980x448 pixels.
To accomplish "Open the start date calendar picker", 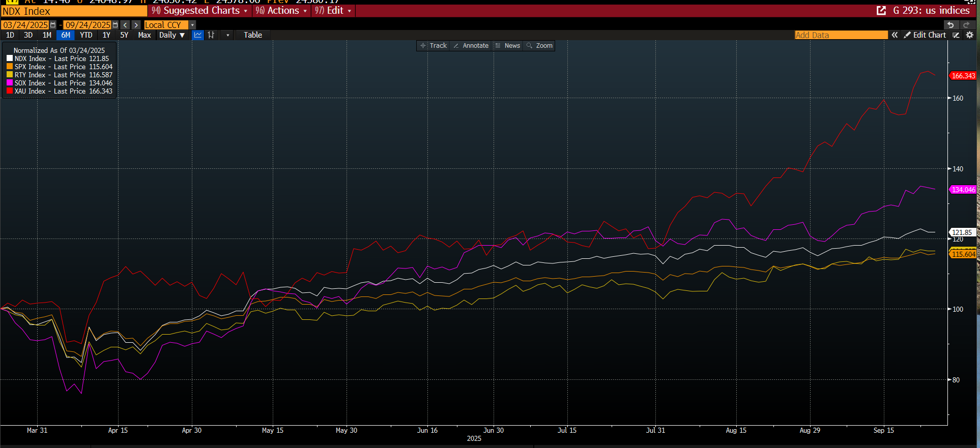I will (x=53, y=25).
